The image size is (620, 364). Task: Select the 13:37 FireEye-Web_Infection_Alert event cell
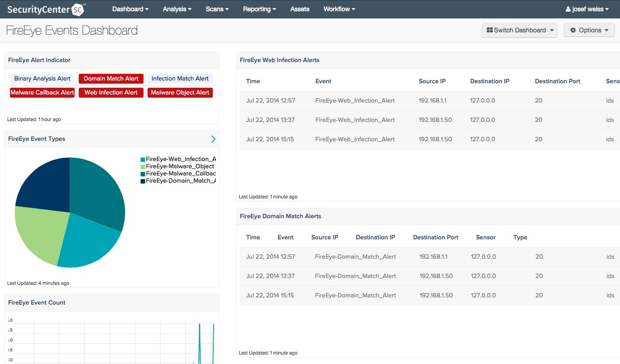355,120
